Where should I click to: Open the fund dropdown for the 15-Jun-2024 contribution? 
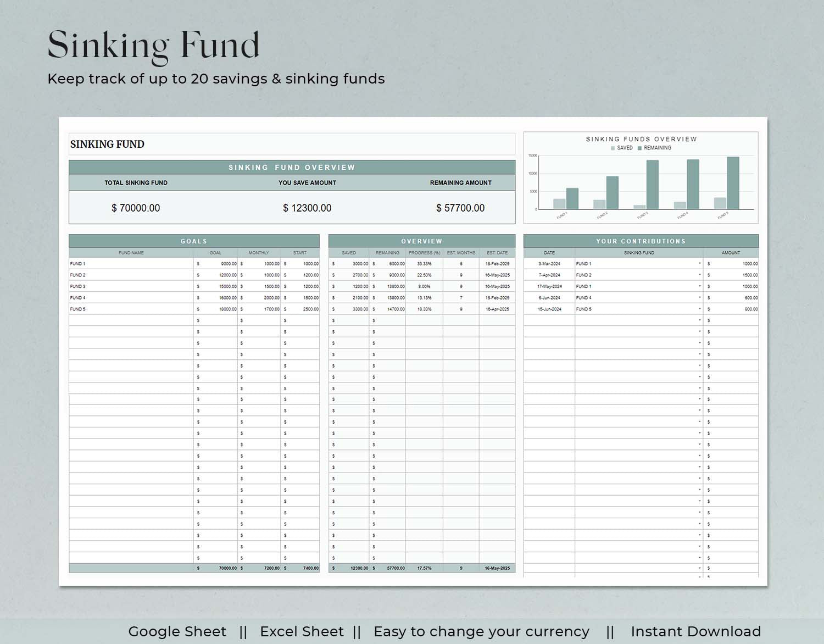[x=699, y=309]
